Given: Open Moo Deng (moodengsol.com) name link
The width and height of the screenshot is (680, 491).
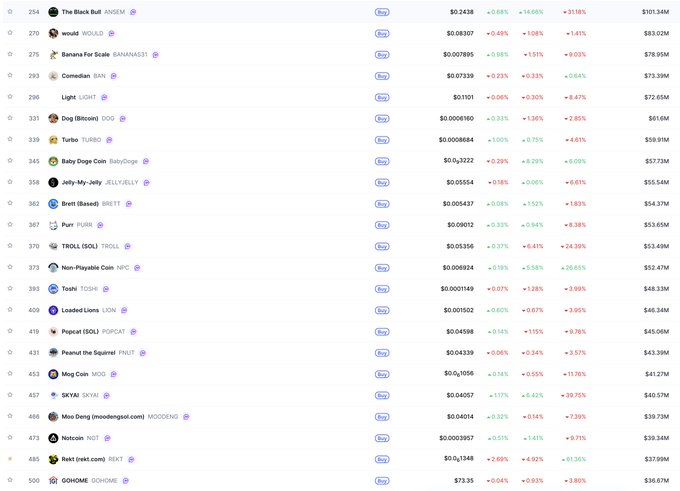Looking at the screenshot, I should tap(103, 417).
